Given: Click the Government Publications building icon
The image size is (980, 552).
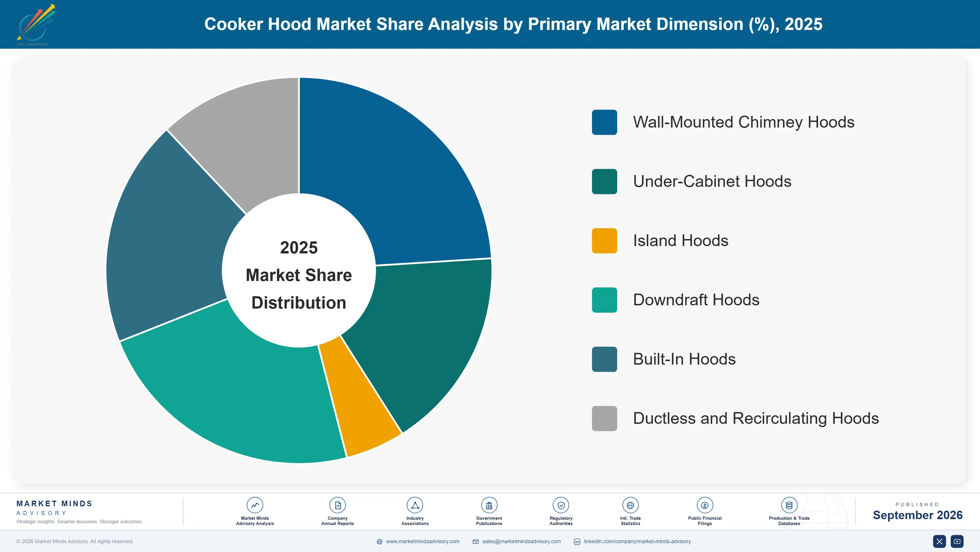Looking at the screenshot, I should (489, 505).
